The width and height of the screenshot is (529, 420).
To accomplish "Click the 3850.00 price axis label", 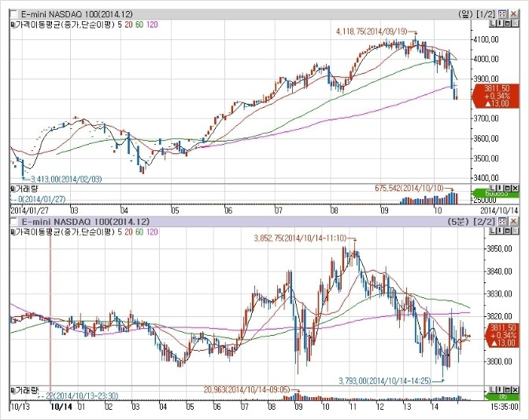I will 499,249.
